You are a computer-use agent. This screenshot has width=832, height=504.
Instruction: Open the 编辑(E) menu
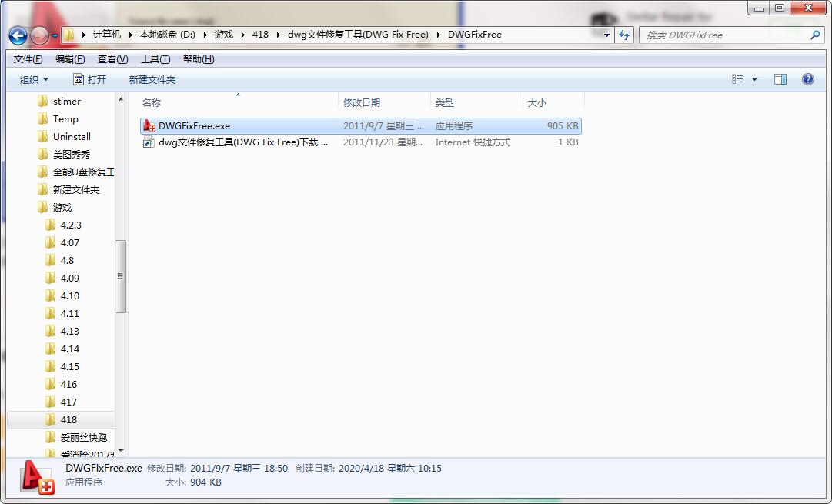point(70,59)
